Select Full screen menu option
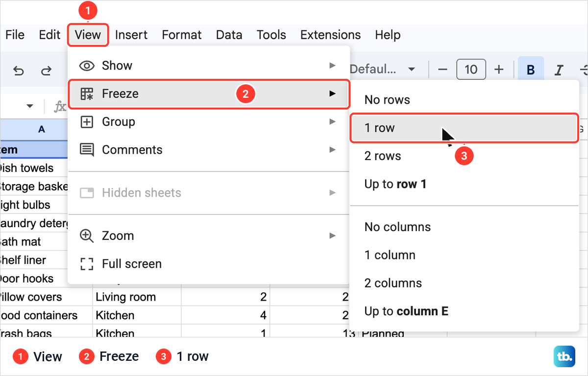This screenshot has width=588, height=376. (x=209, y=264)
